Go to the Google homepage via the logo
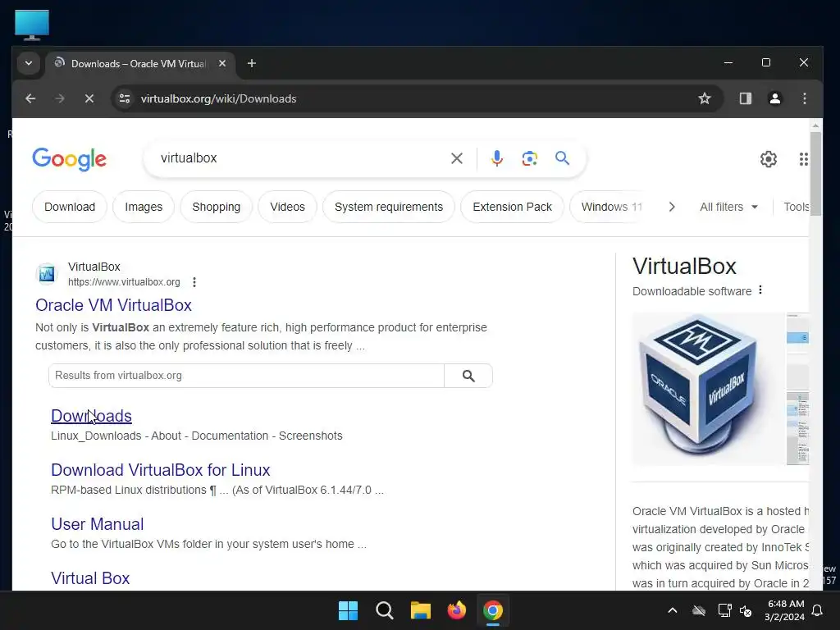 [x=69, y=159]
